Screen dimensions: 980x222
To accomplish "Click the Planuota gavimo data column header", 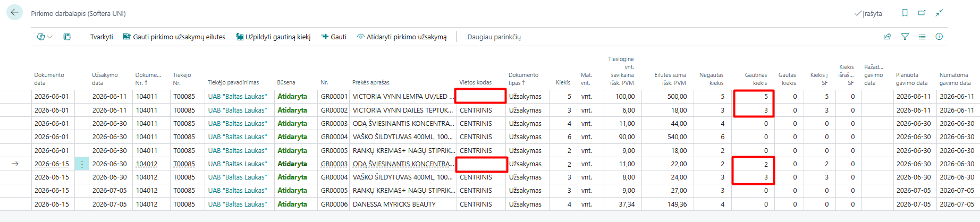I will coord(912,79).
